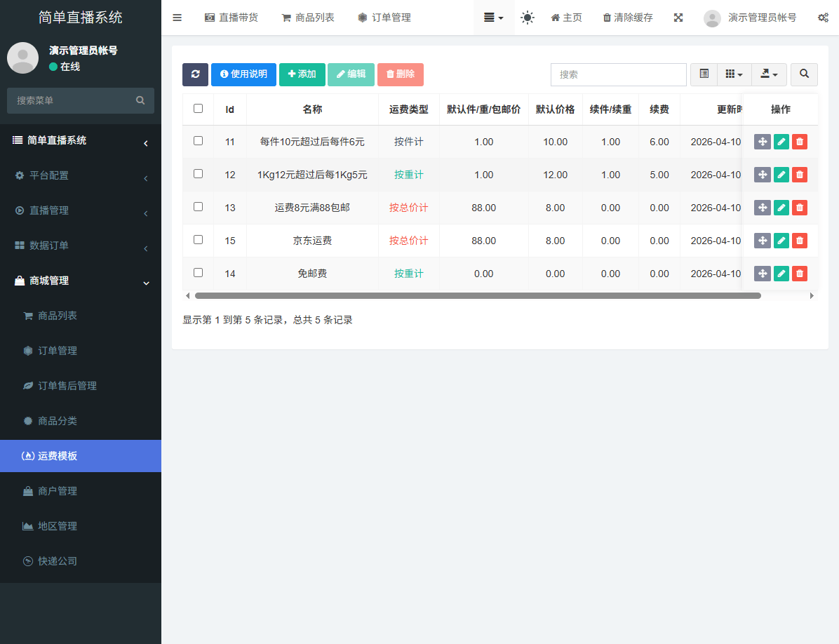Sort by the 运费类型 column header

pyautogui.click(x=409, y=109)
